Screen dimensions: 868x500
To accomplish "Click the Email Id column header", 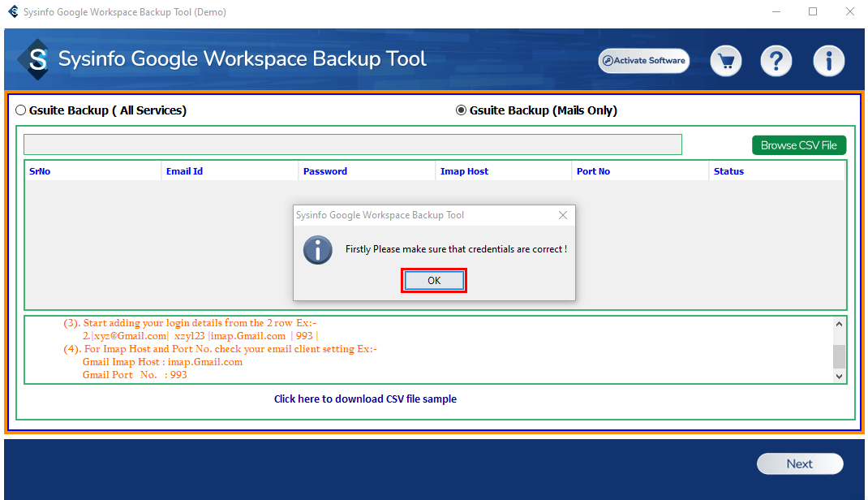I will tap(184, 171).
